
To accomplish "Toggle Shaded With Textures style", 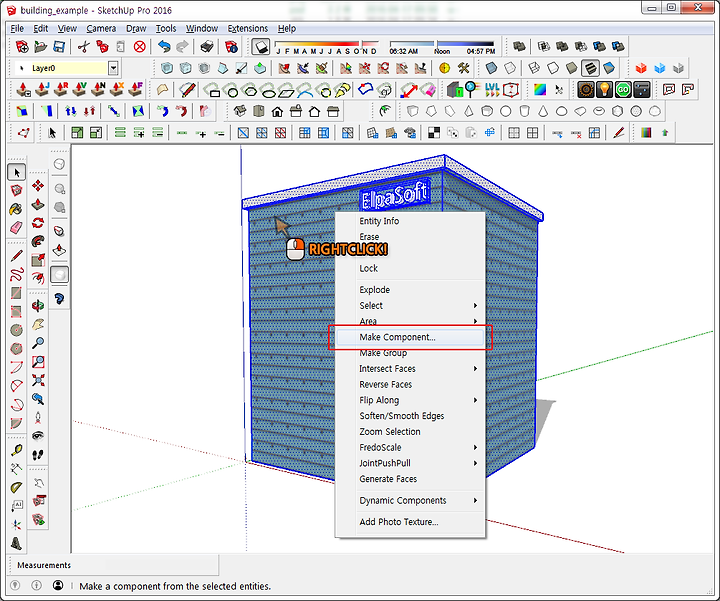I will tap(590, 68).
